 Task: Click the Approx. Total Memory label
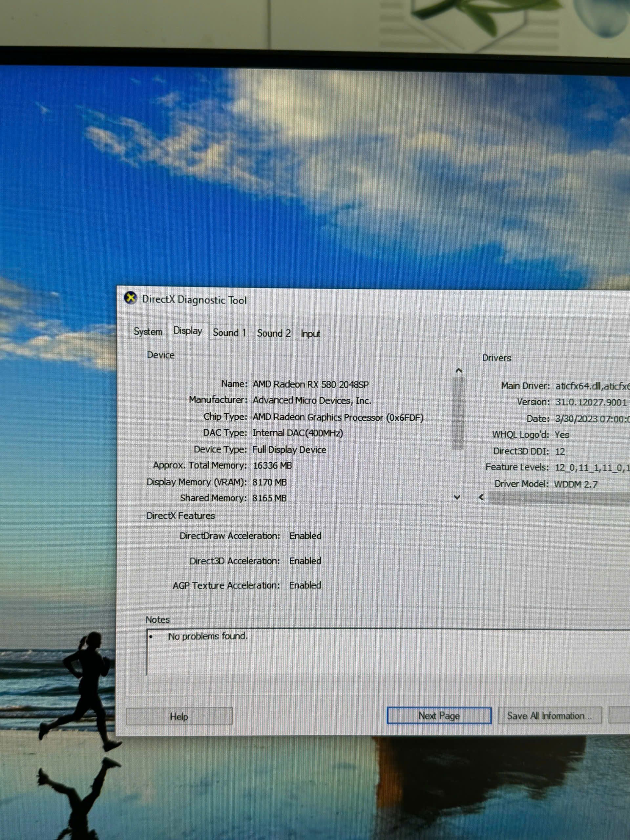200,465
